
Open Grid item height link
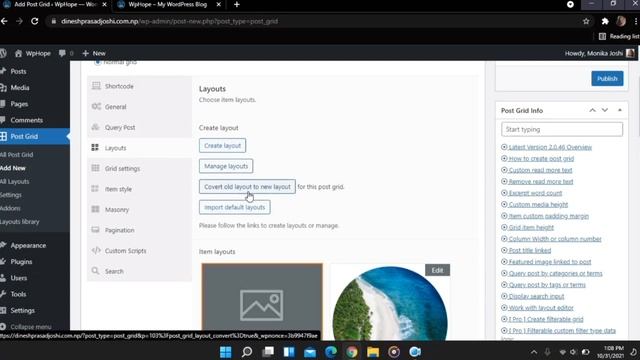click(x=531, y=227)
